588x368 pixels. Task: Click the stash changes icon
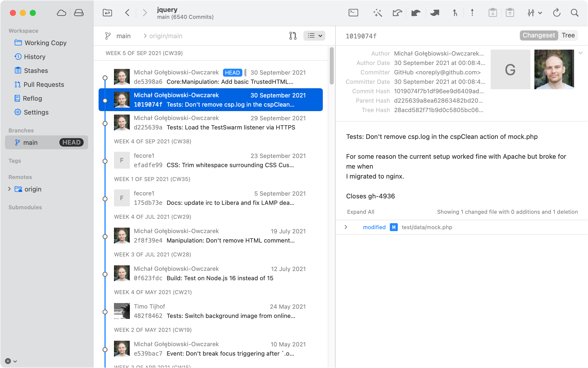pos(493,13)
